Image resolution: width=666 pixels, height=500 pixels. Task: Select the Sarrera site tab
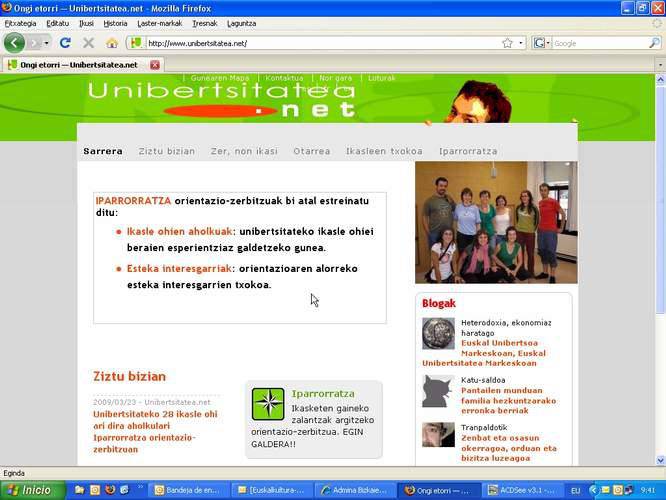pos(103,151)
